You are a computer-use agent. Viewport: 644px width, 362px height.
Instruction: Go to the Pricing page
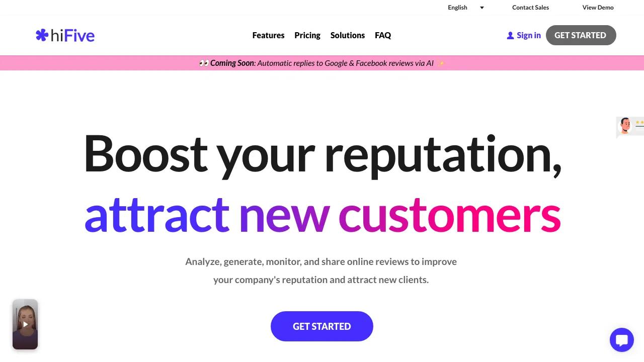tap(307, 35)
